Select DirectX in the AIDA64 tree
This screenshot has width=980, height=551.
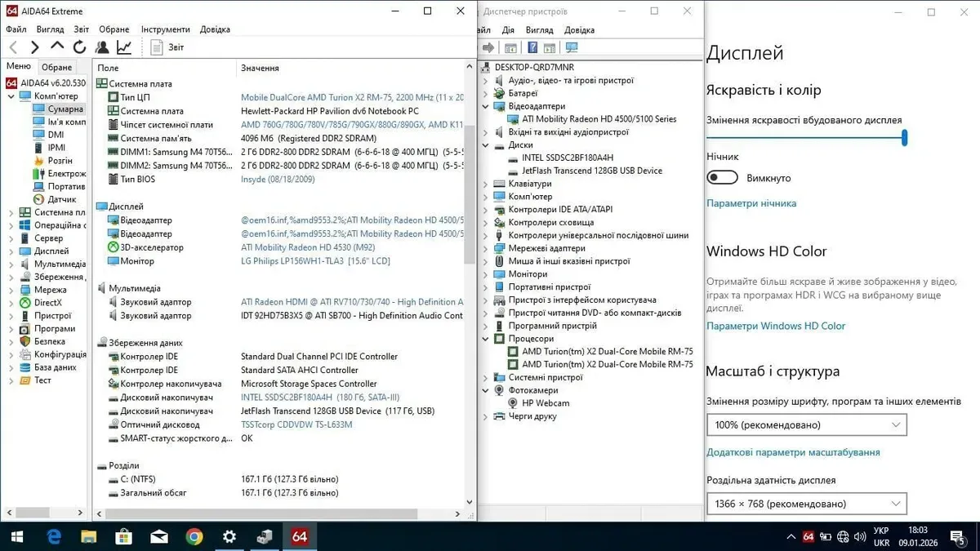47,303
